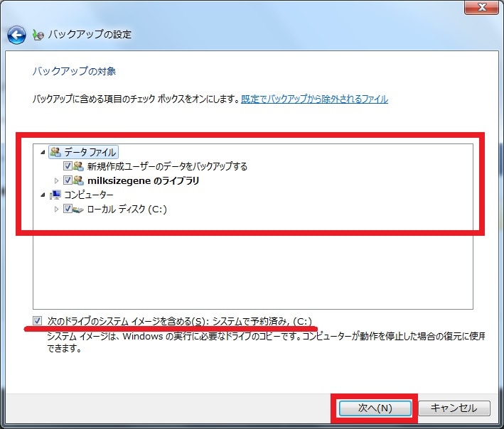Click the システムで予約済み, (C:) checkbox label text
504x429 pixels.
click(x=262, y=321)
